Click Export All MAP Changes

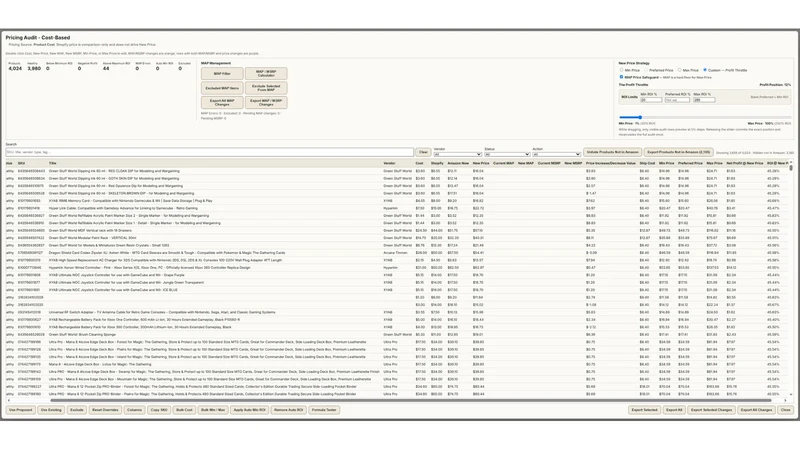tap(222, 102)
